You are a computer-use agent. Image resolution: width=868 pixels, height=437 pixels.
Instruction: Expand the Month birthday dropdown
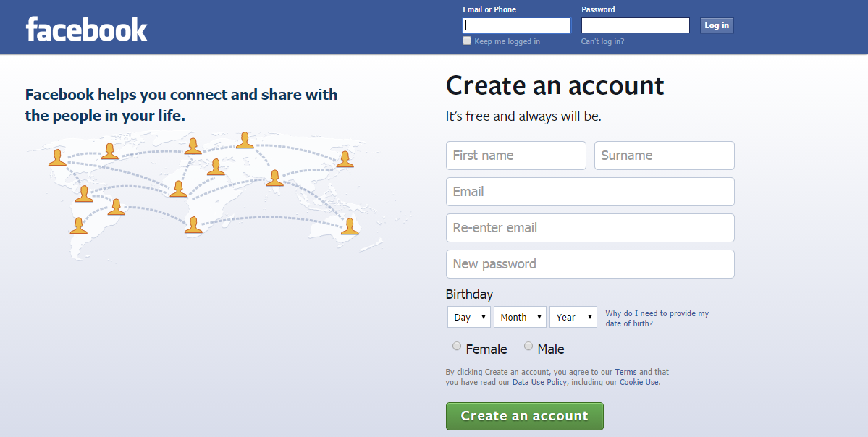click(520, 317)
